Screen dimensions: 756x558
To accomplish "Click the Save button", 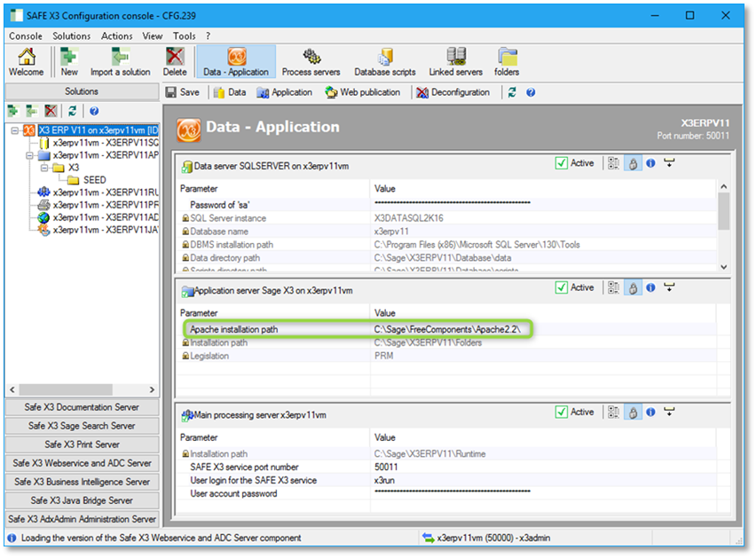I will click(183, 92).
